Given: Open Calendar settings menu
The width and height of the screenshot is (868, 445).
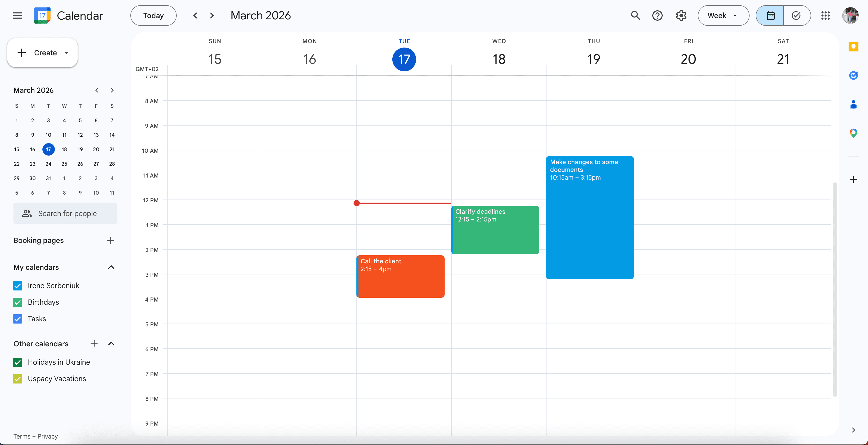Looking at the screenshot, I should [x=681, y=16].
